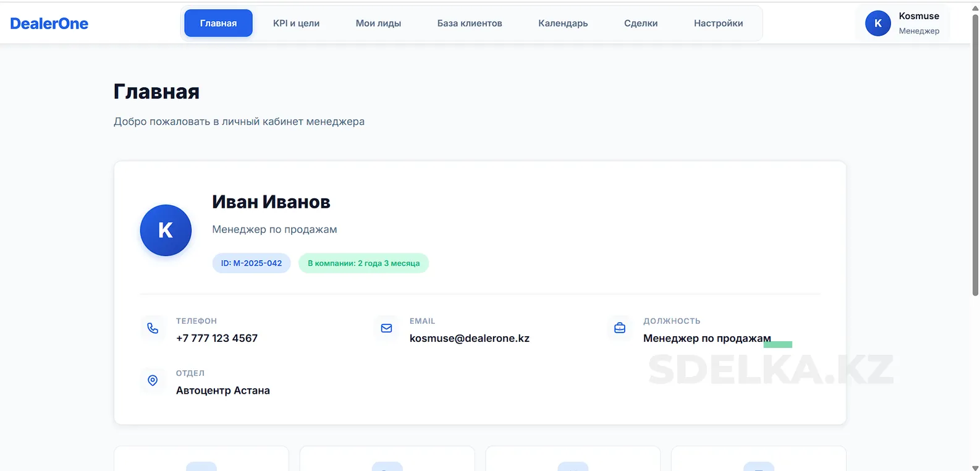Open the Мои лиды tab
Image resolution: width=980 pixels, height=471 pixels.
(x=378, y=23)
